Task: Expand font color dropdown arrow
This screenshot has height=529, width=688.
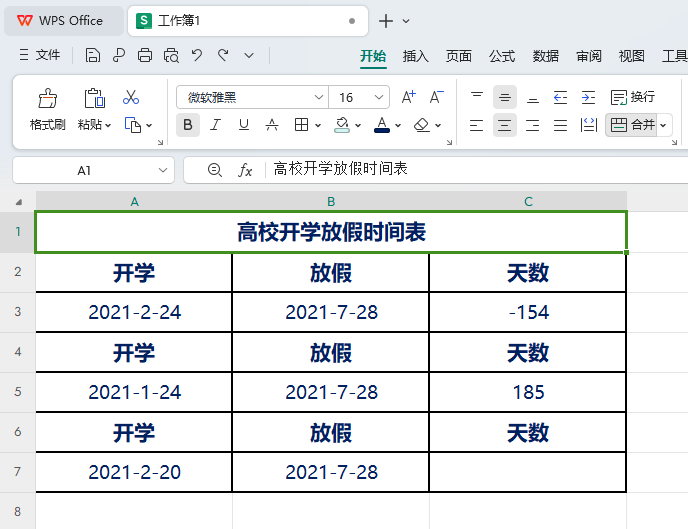Action: (398, 125)
